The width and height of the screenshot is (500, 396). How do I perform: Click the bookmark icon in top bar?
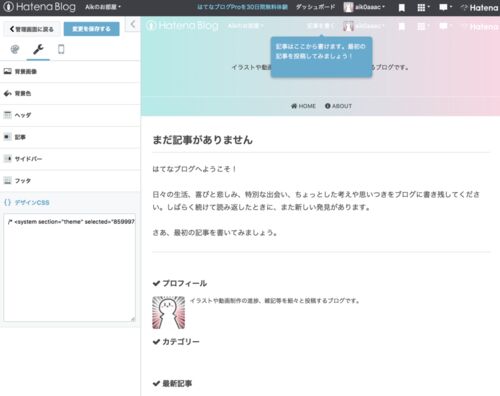point(402,8)
